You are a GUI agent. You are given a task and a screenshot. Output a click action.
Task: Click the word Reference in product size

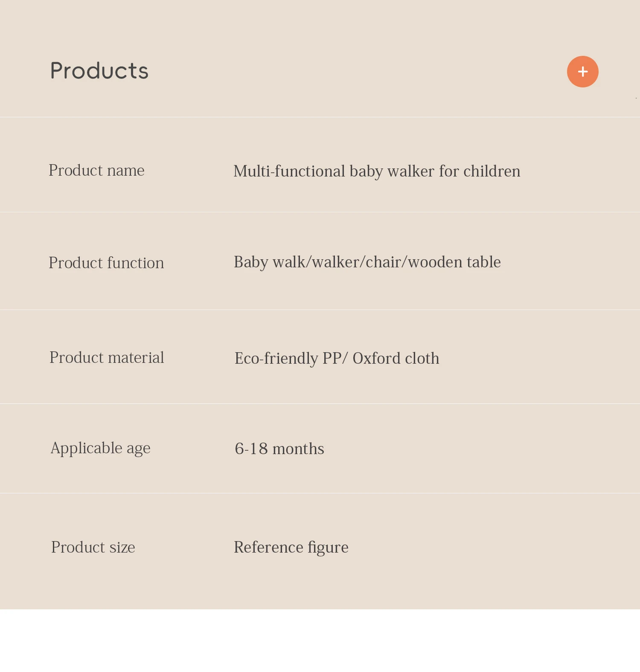pyautogui.click(x=268, y=547)
